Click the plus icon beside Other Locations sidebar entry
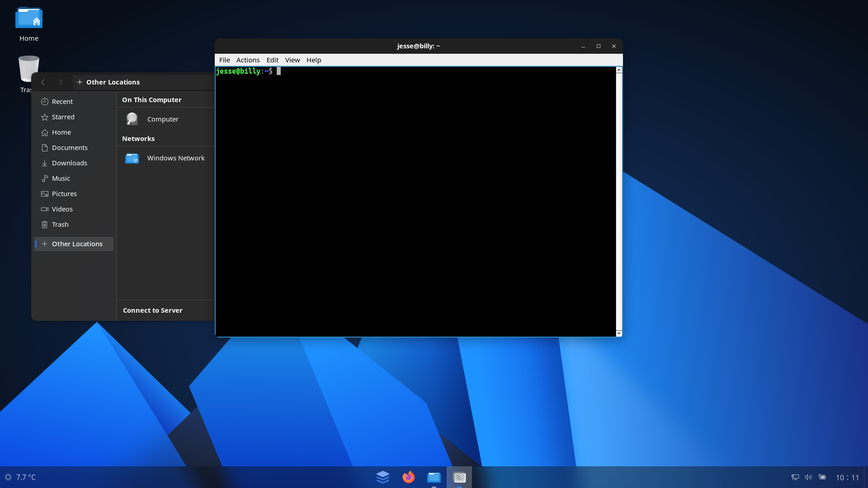This screenshot has height=488, width=868. [44, 244]
